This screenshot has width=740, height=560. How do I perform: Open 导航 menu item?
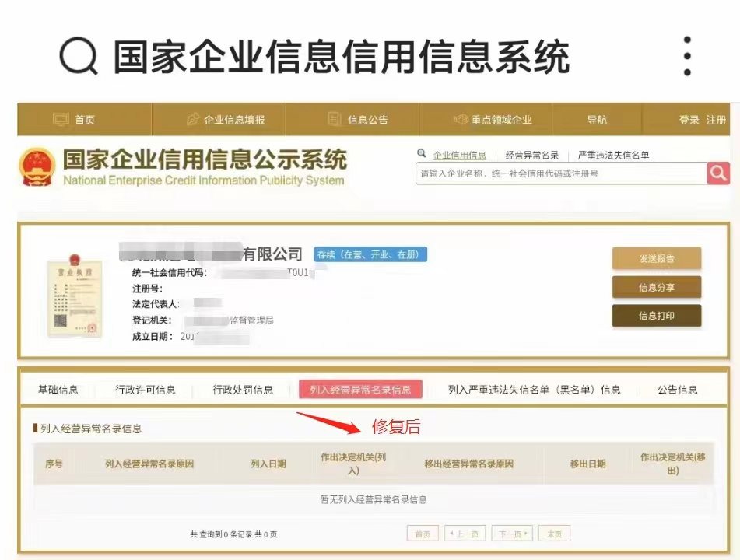coord(597,120)
